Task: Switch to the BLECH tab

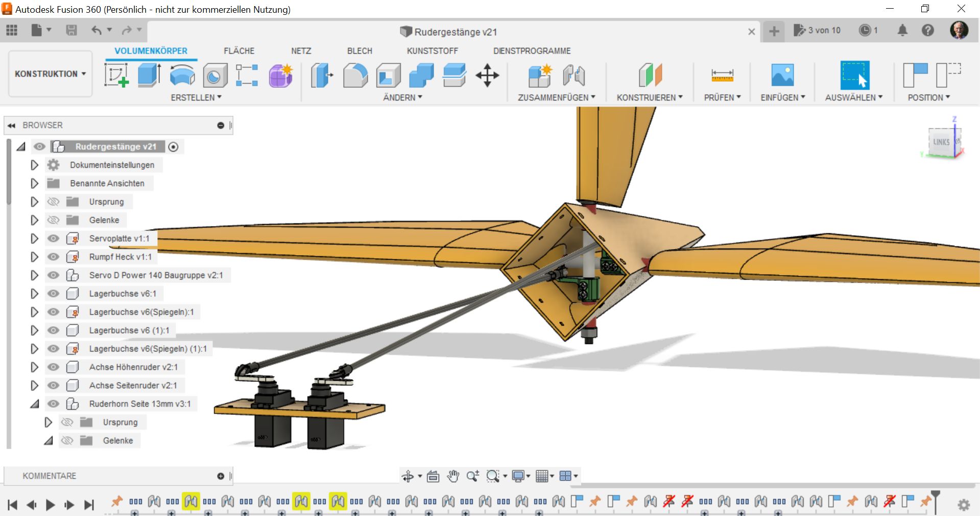Action: 360,51
